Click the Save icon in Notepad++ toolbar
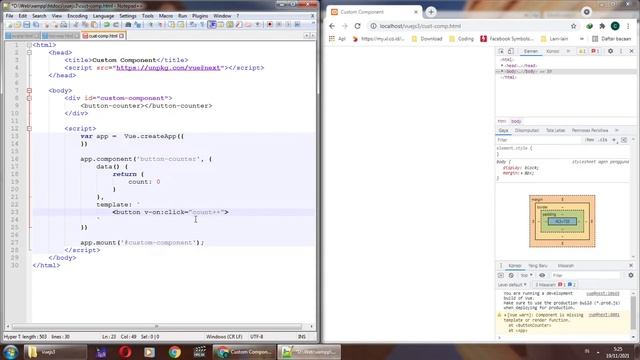 (x=27, y=25)
